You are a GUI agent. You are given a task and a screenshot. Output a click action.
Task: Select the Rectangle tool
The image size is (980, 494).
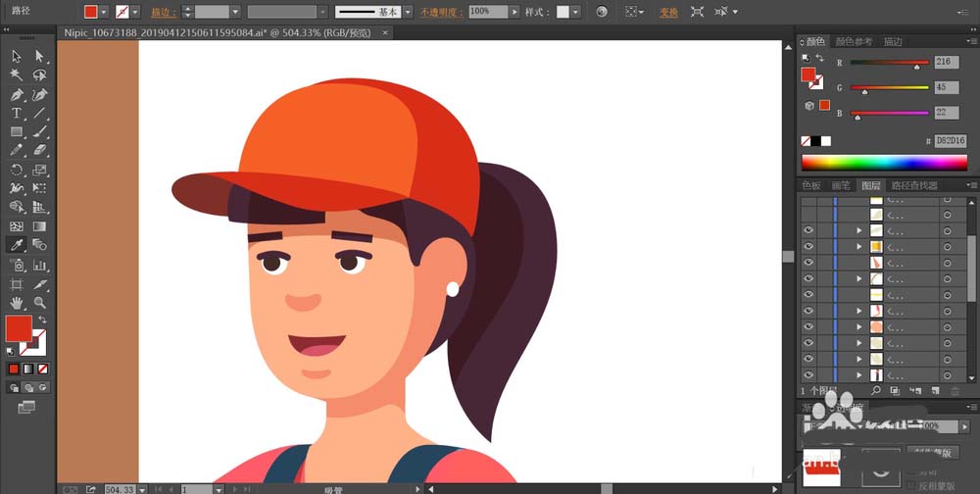[17, 132]
